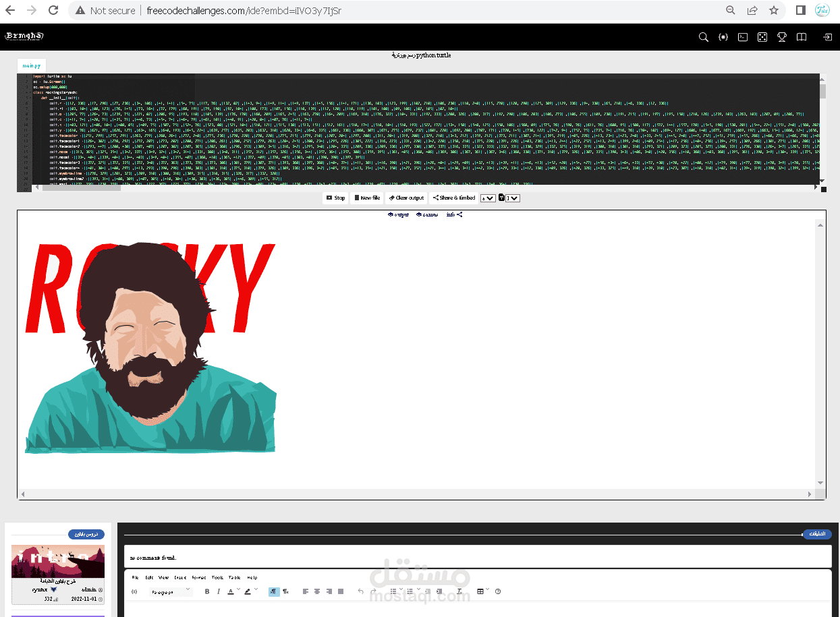The image size is (840, 617).
Task: Expand the bullet list style dropdown
Action: point(401,589)
